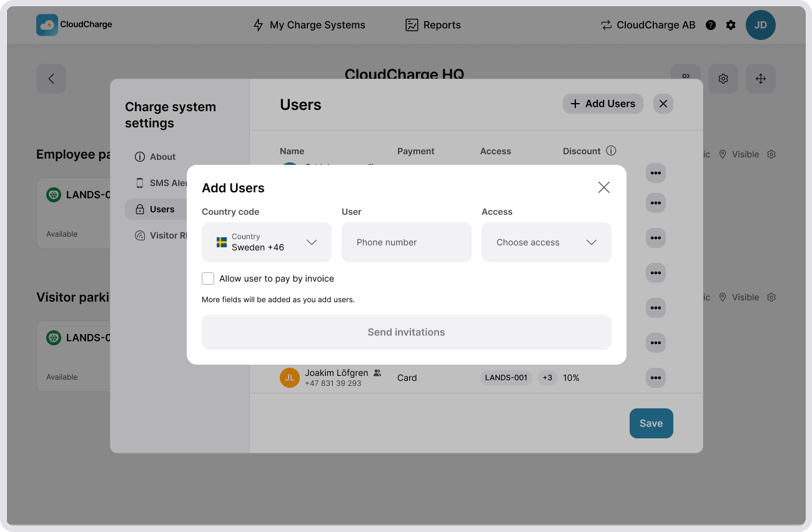Screen dimensions: 812x532
Task: Expand the Choose access dropdown
Action: click(547, 242)
